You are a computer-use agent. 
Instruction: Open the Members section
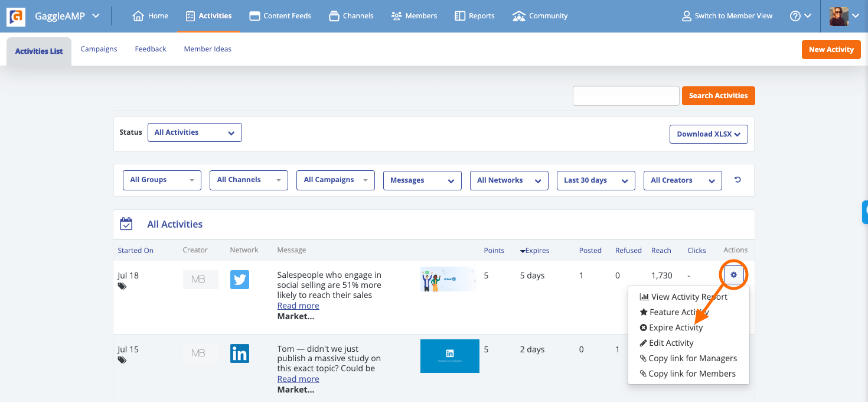tap(414, 16)
